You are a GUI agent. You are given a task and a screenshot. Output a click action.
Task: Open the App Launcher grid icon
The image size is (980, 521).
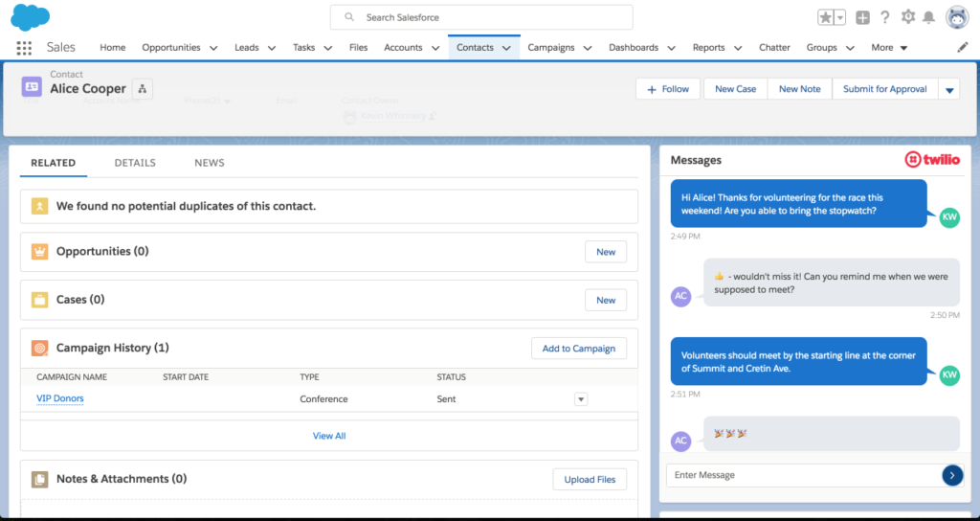click(x=24, y=48)
